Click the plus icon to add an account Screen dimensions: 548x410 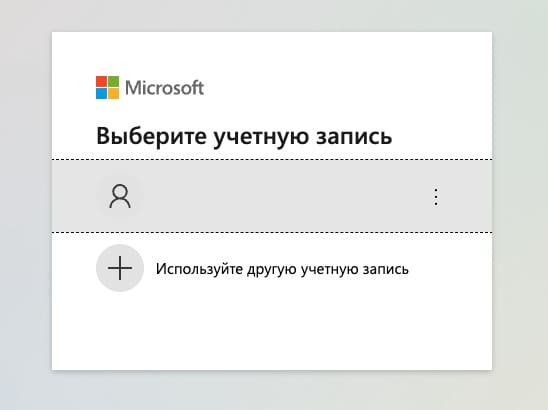120,268
